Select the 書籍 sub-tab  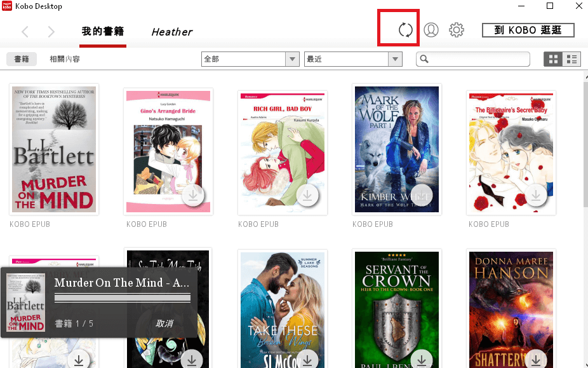tap(22, 59)
